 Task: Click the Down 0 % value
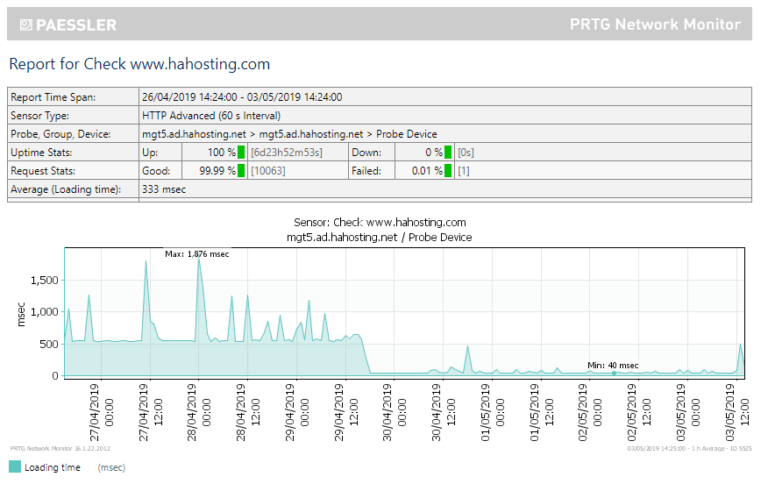pos(433,152)
